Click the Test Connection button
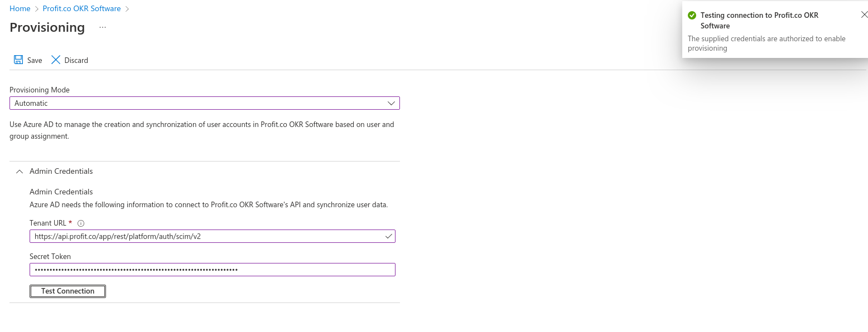The width and height of the screenshot is (868, 332). [67, 291]
